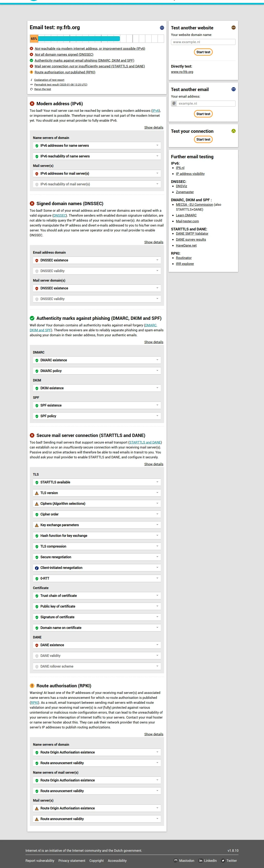Show details for Signed domain names (DNSSEC)

pyautogui.click(x=153, y=242)
